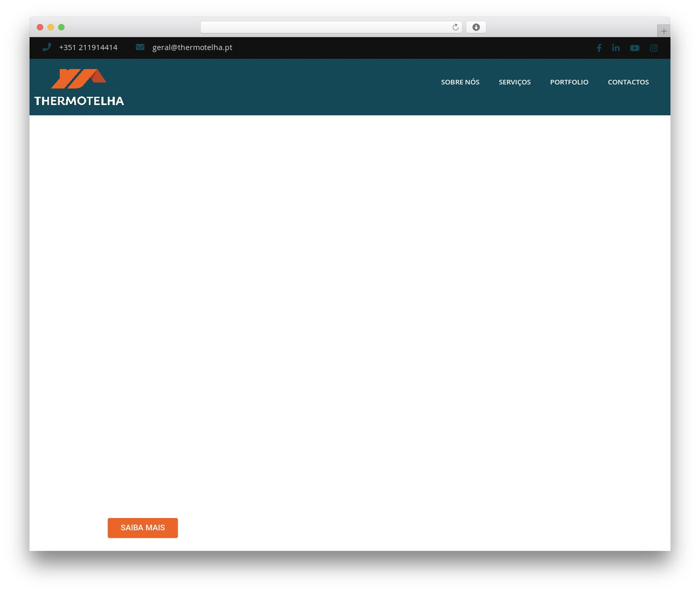This screenshot has height=593, width=700.
Task: Click the phone icon in top bar
Action: [x=47, y=47]
